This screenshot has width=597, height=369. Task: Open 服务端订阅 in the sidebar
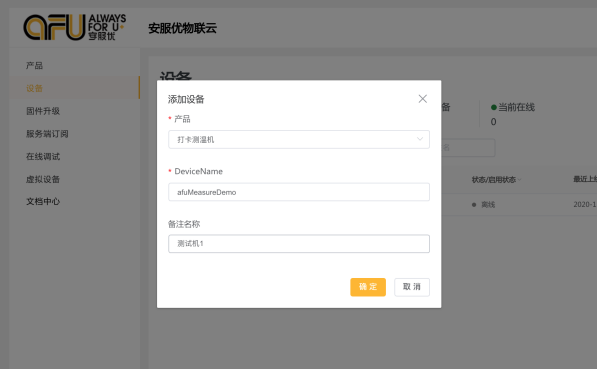click(x=47, y=134)
